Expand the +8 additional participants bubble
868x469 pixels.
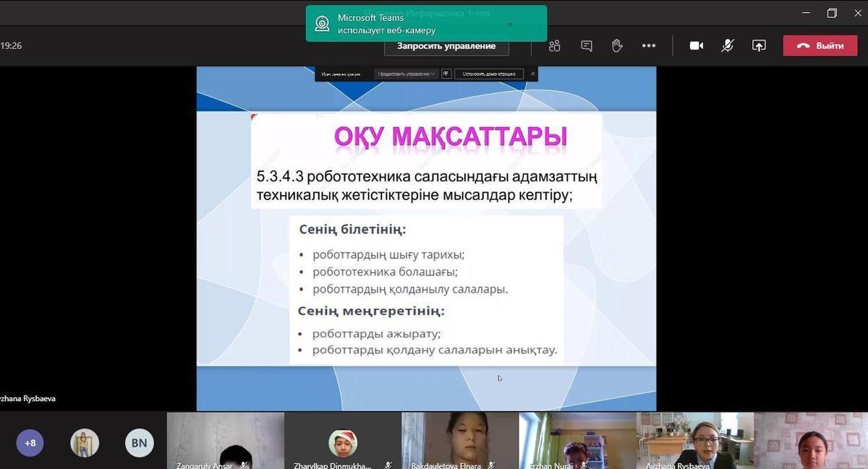pyautogui.click(x=30, y=443)
